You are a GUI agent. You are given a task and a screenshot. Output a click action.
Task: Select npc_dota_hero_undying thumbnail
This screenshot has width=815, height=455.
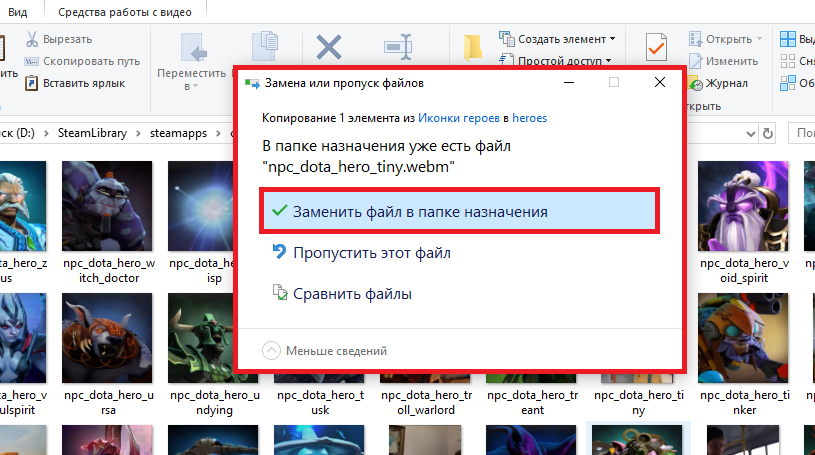[x=201, y=338]
